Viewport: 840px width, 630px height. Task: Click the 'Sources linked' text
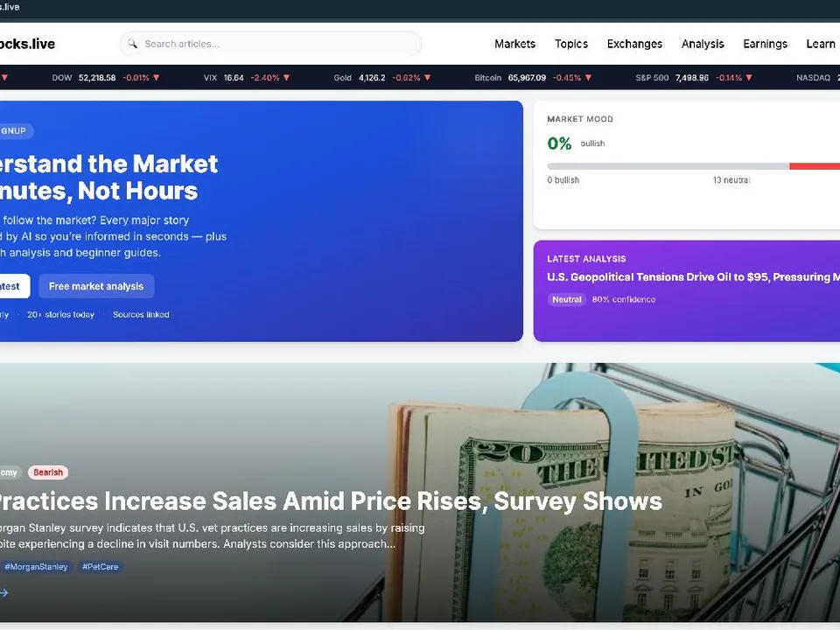pyautogui.click(x=141, y=314)
